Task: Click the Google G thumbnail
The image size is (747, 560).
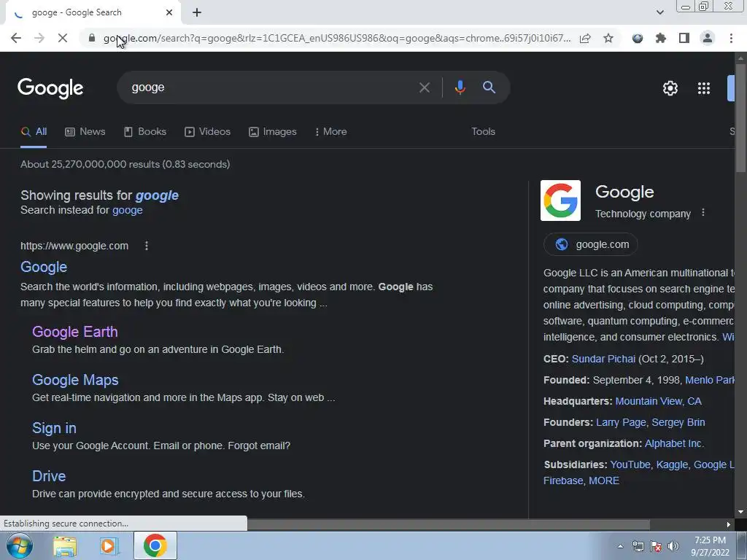Action: pos(560,201)
